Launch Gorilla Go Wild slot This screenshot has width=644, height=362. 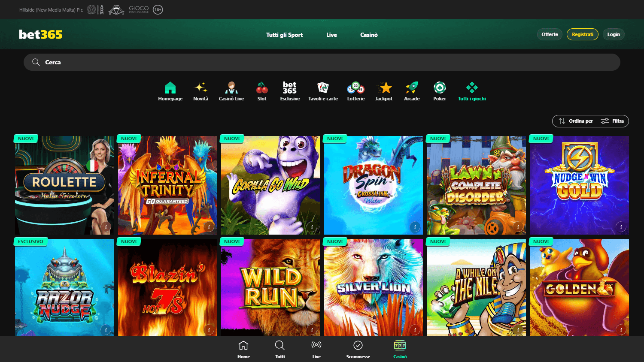coord(270,185)
